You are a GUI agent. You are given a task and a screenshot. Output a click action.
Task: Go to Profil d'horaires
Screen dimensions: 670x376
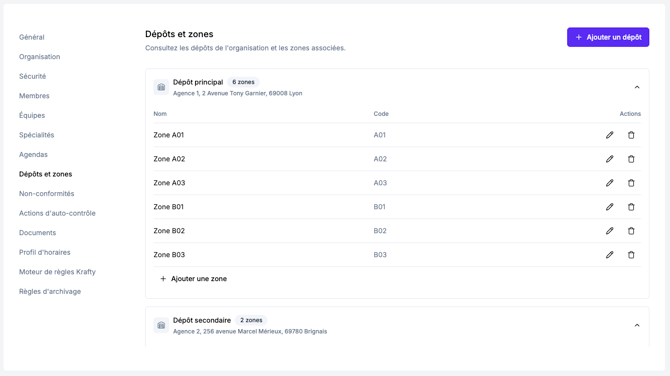click(44, 253)
